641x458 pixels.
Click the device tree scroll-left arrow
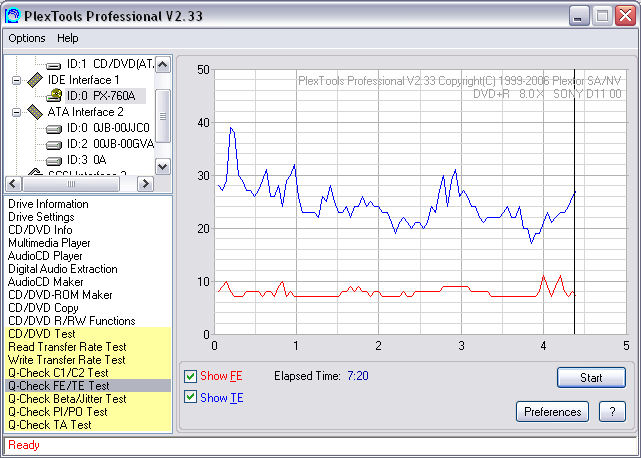tap(13, 184)
